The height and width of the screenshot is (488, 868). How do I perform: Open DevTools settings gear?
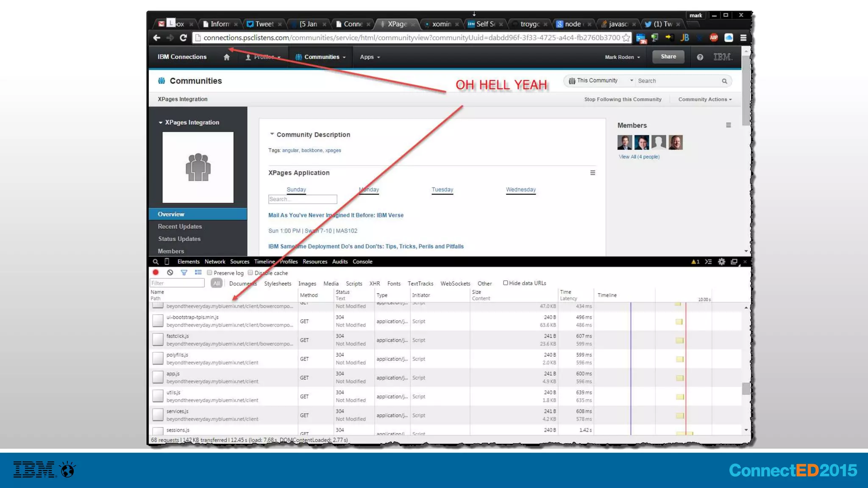pyautogui.click(x=721, y=262)
